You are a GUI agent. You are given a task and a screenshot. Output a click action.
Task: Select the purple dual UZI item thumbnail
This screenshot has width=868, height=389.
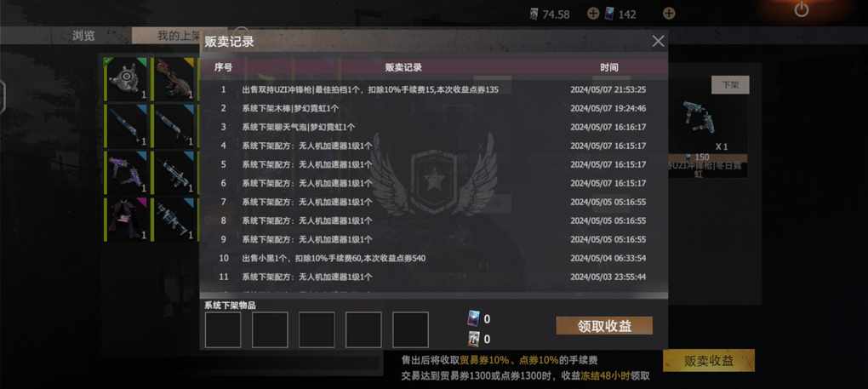pos(127,172)
